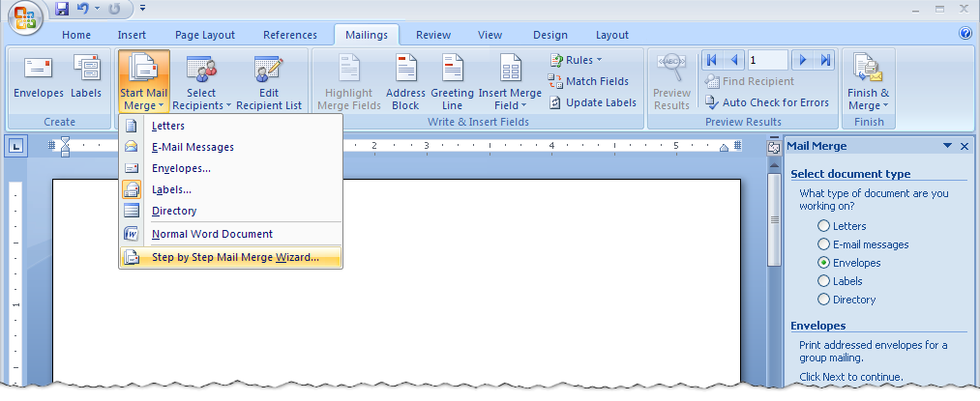Create Labels from the Create group

pos(86,77)
